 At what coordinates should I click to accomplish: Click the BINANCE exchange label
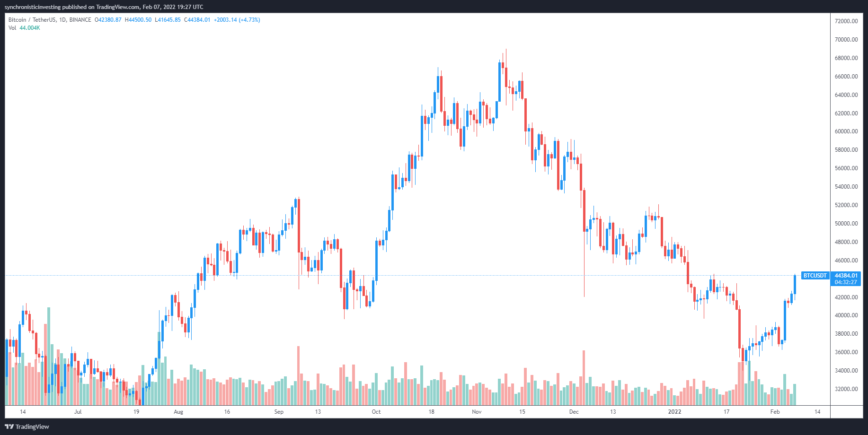[80, 20]
